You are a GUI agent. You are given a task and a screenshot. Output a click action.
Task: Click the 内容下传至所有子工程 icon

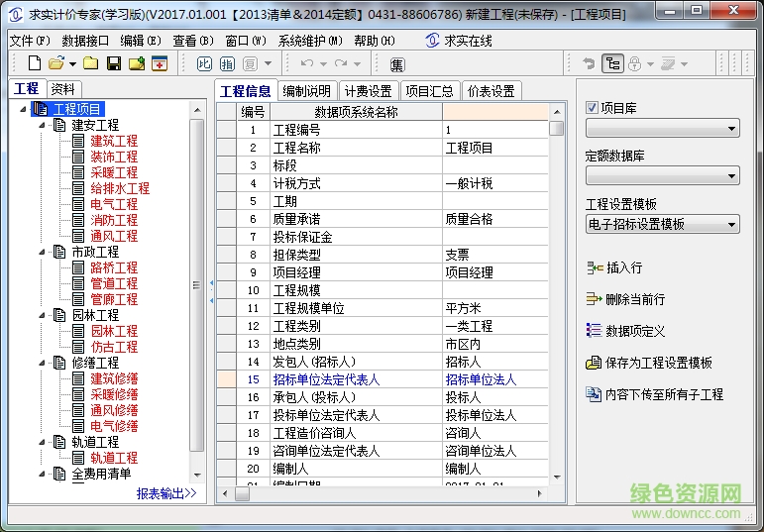coord(594,394)
